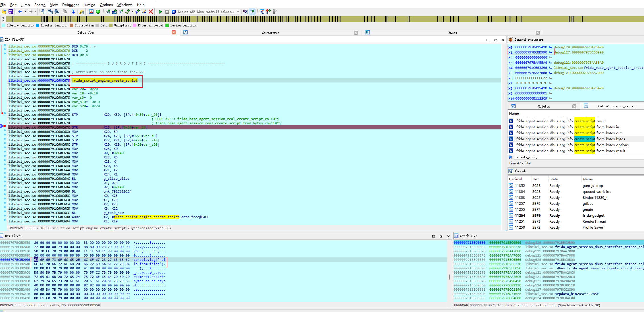This screenshot has height=312, width=644.
Task: Click the Unexplored legend color swatch
Action: point(111,25)
